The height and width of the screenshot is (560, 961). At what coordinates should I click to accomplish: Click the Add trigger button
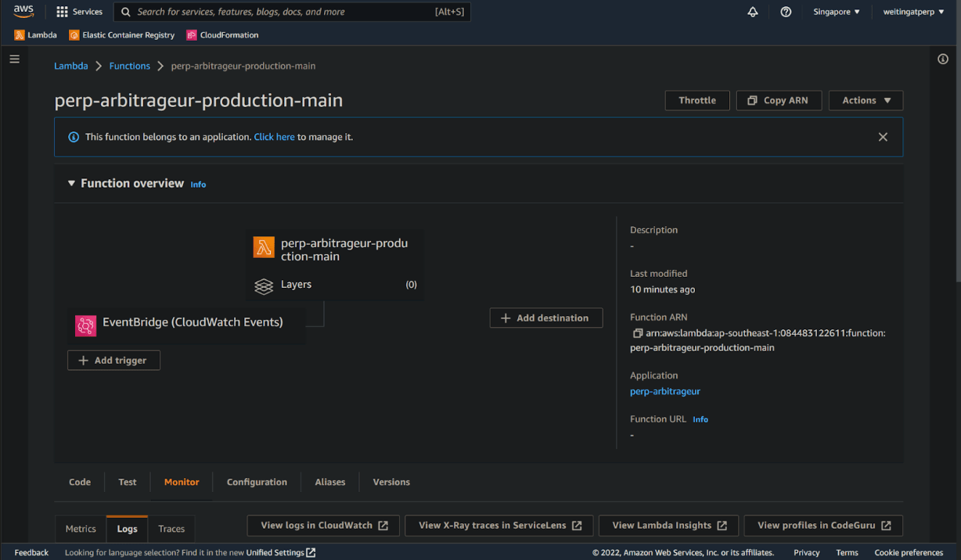point(113,361)
